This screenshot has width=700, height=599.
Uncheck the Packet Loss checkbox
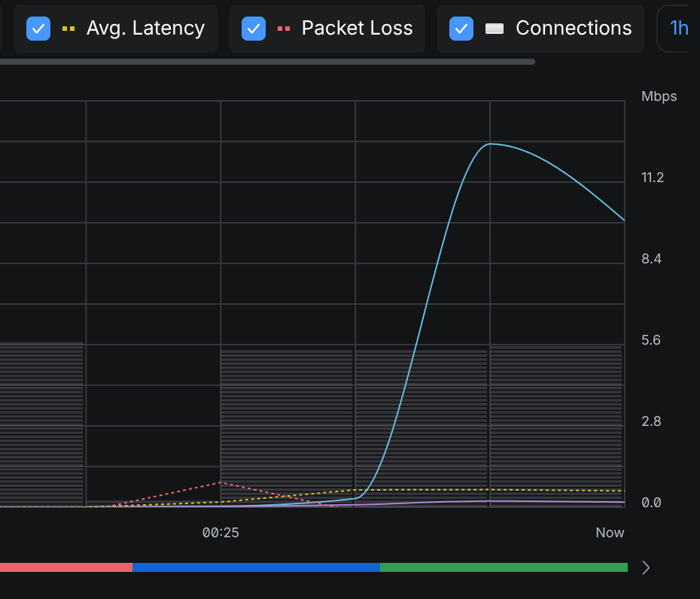(254, 29)
